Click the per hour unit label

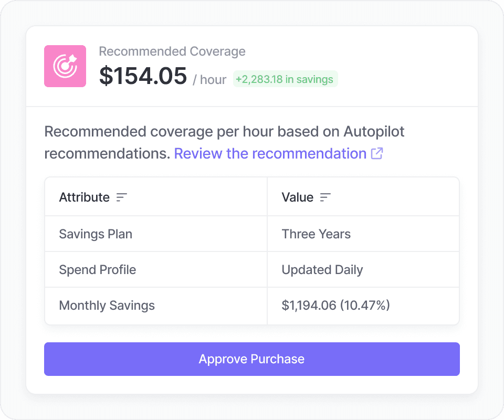[x=209, y=80]
